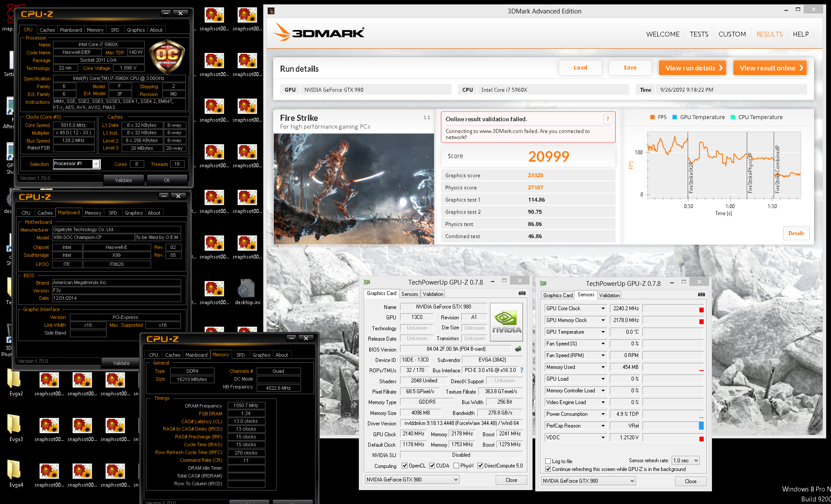The height and width of the screenshot is (504, 831).
Task: Open the CUSTOM section in 3DMark
Action: 732,34
